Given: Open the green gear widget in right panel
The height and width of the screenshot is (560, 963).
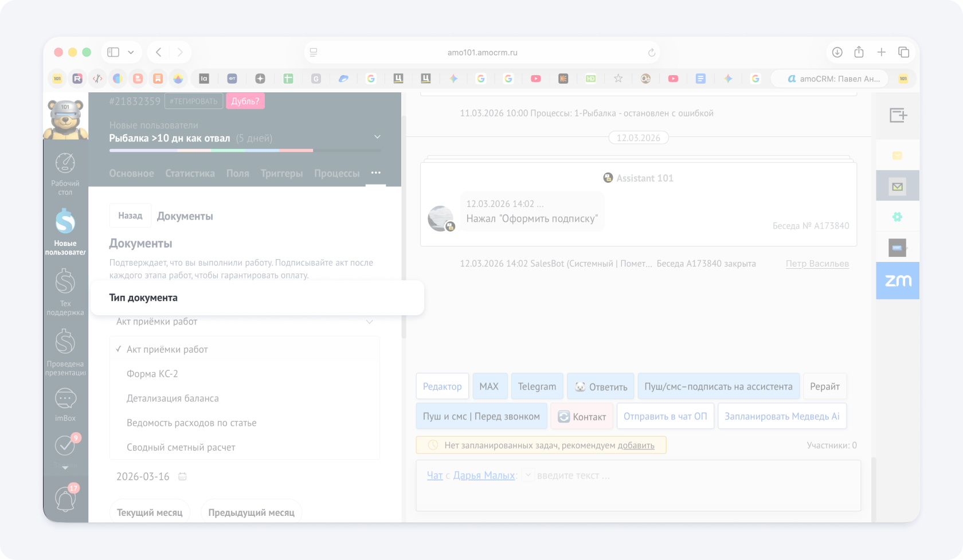Looking at the screenshot, I should (897, 217).
